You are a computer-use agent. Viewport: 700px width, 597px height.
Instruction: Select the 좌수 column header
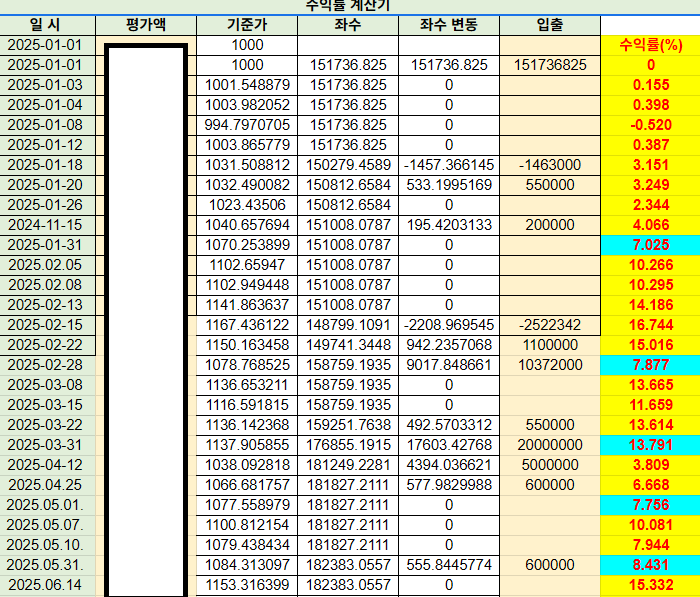coord(348,25)
